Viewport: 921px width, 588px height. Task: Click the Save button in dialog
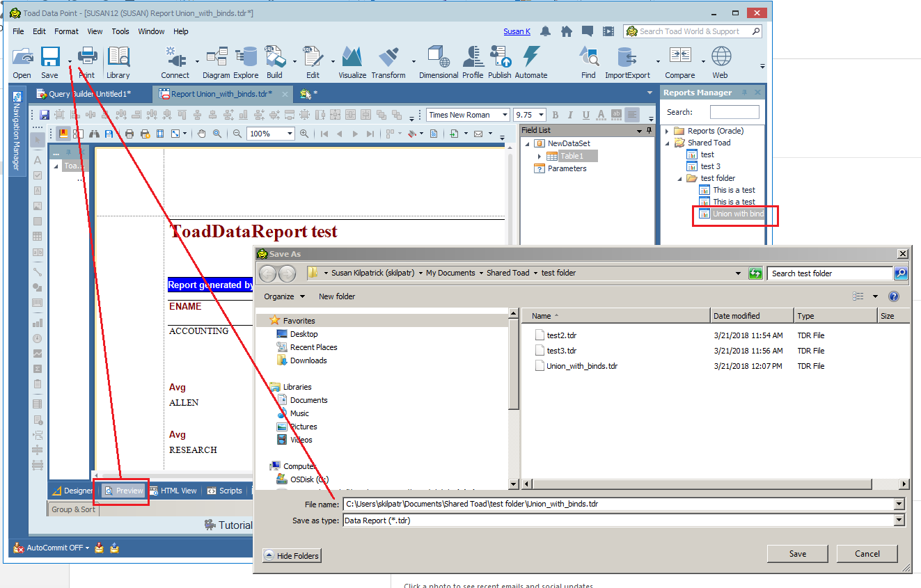point(798,554)
